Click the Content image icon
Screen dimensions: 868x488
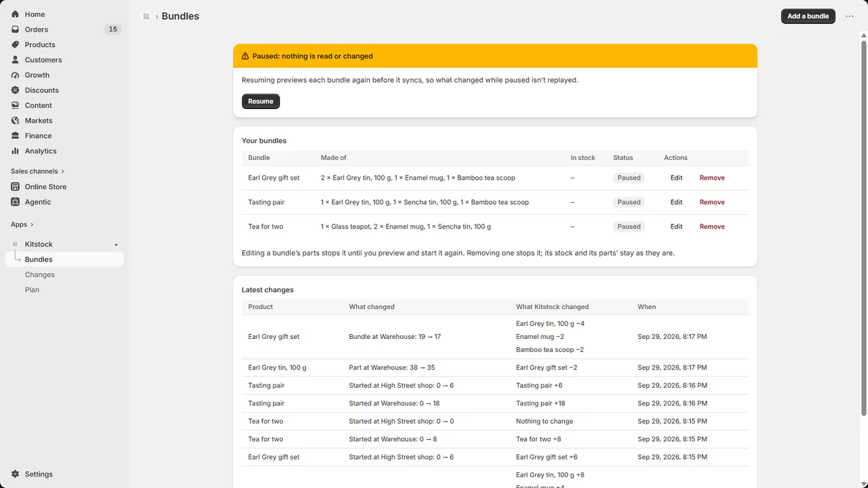click(x=15, y=106)
